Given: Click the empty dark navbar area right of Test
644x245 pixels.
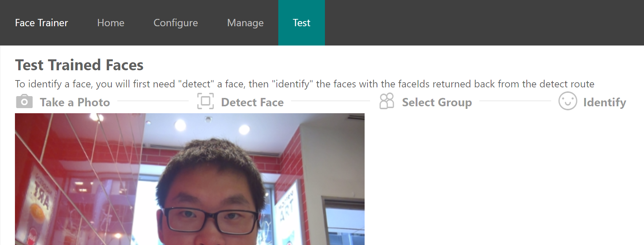Looking at the screenshot, I should click(x=484, y=23).
